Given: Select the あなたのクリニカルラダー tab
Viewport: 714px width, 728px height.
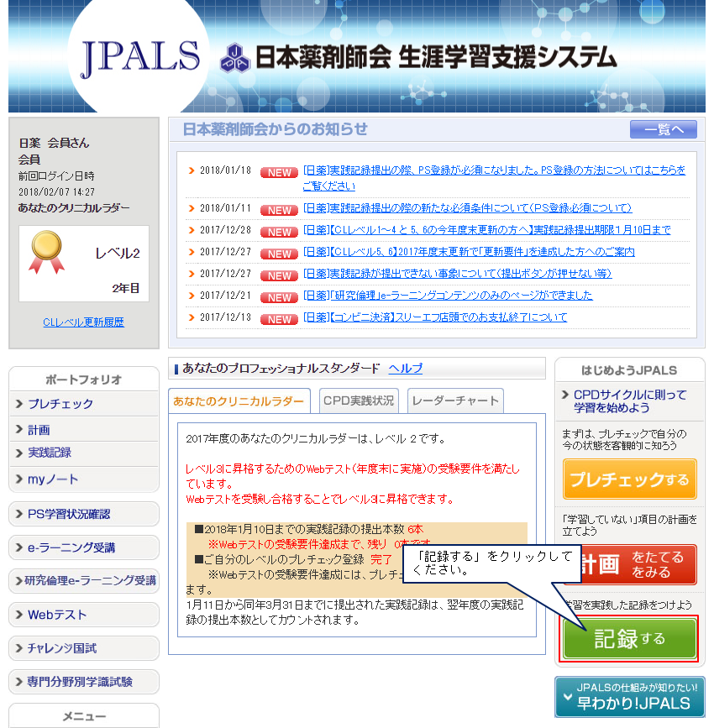Looking at the screenshot, I should (x=239, y=401).
